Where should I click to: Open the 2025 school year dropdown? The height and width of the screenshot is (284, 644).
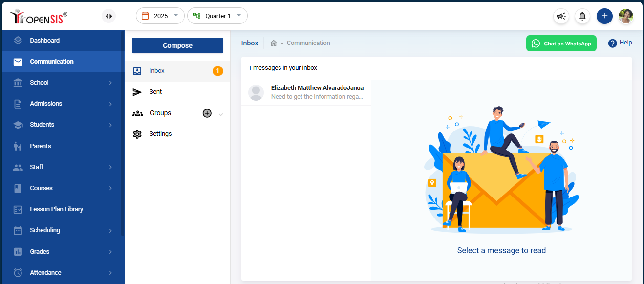click(x=160, y=16)
